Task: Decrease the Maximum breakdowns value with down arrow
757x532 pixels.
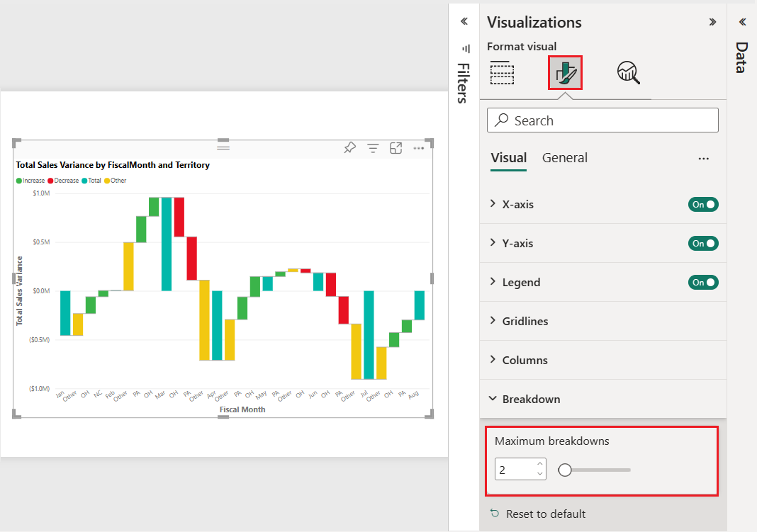Action: click(x=539, y=474)
